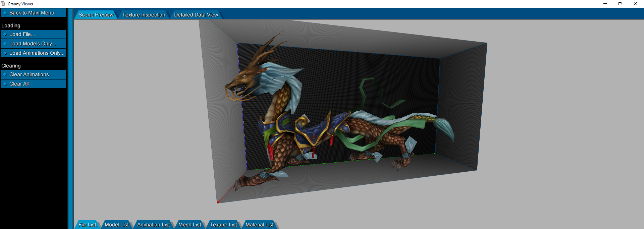This screenshot has height=229, width=644.
Task: Switch to the Scene Preview tab
Action: click(96, 15)
